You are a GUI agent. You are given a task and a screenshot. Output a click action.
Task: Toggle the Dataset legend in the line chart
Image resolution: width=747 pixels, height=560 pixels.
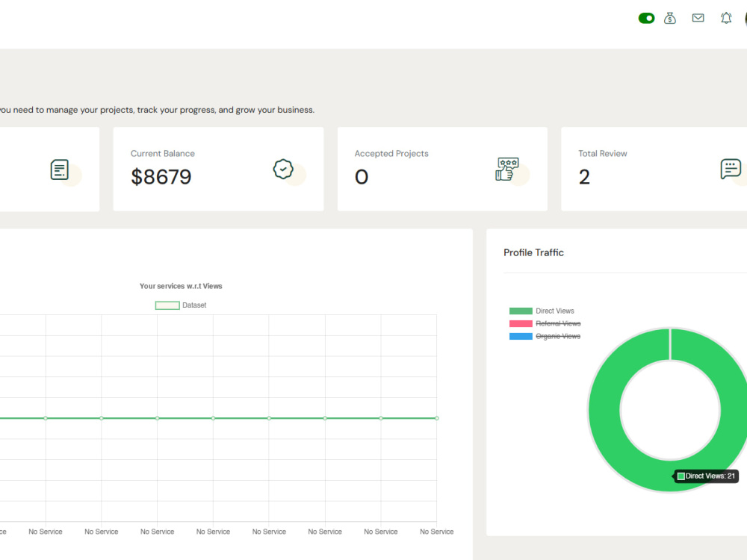pyautogui.click(x=181, y=305)
